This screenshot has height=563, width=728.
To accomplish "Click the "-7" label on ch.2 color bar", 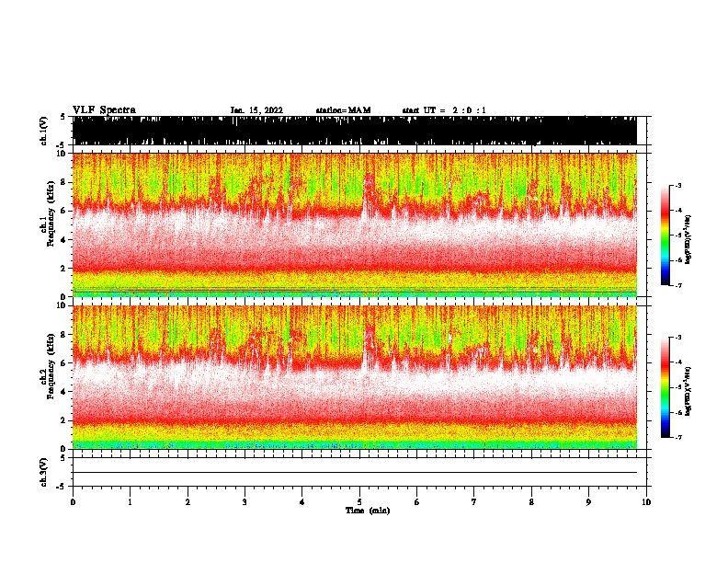I will click(677, 438).
